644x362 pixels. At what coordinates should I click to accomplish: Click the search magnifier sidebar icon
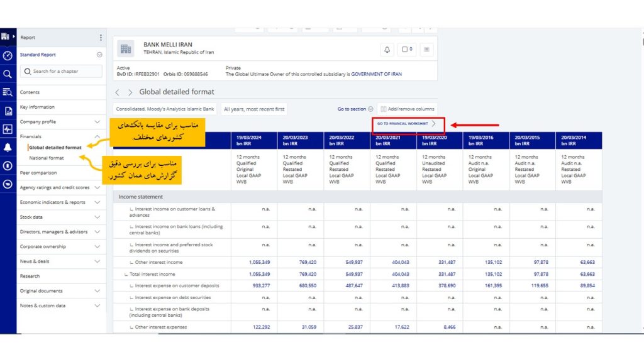point(8,74)
